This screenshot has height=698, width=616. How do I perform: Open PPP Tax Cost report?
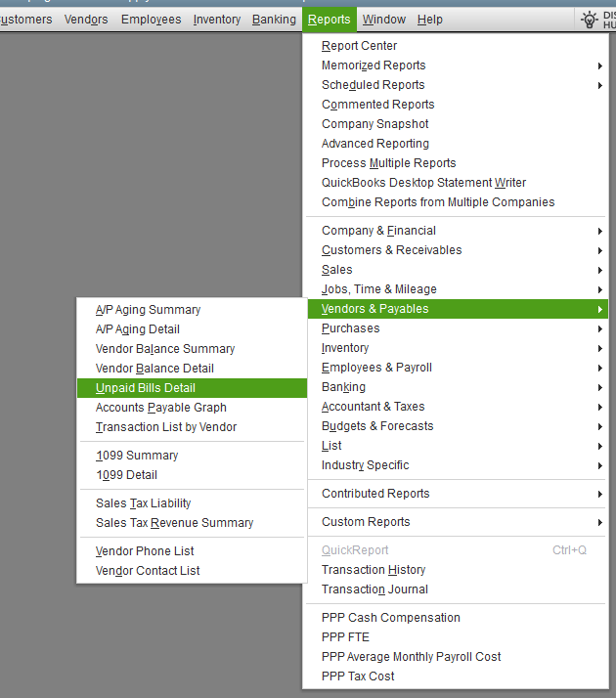pyautogui.click(x=456, y=676)
